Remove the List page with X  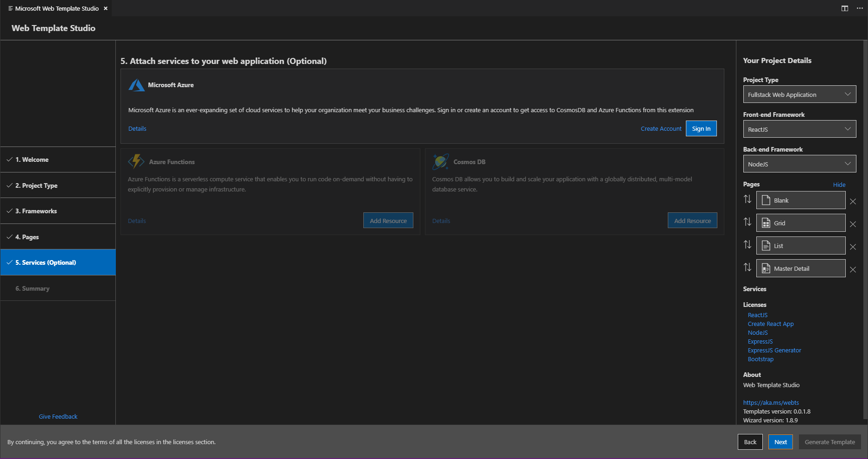coord(853,247)
